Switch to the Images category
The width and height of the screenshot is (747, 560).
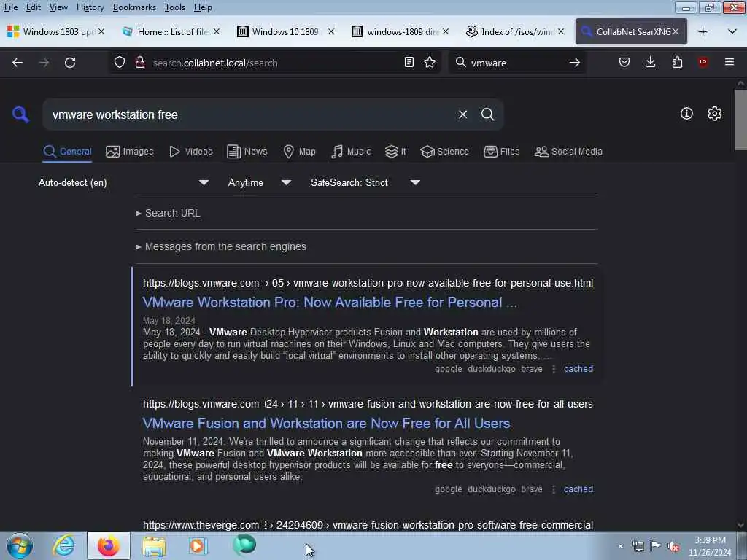click(x=130, y=152)
